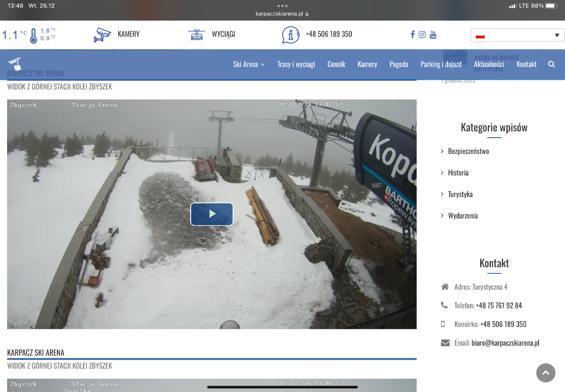The width and height of the screenshot is (565, 392).
Task: Click the 1 grudnia 2023 post date
Action: (x=458, y=80)
